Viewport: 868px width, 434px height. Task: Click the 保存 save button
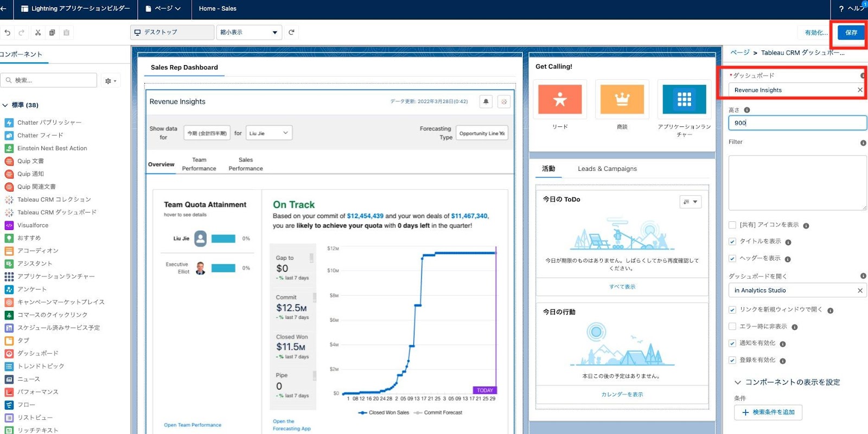tap(851, 33)
